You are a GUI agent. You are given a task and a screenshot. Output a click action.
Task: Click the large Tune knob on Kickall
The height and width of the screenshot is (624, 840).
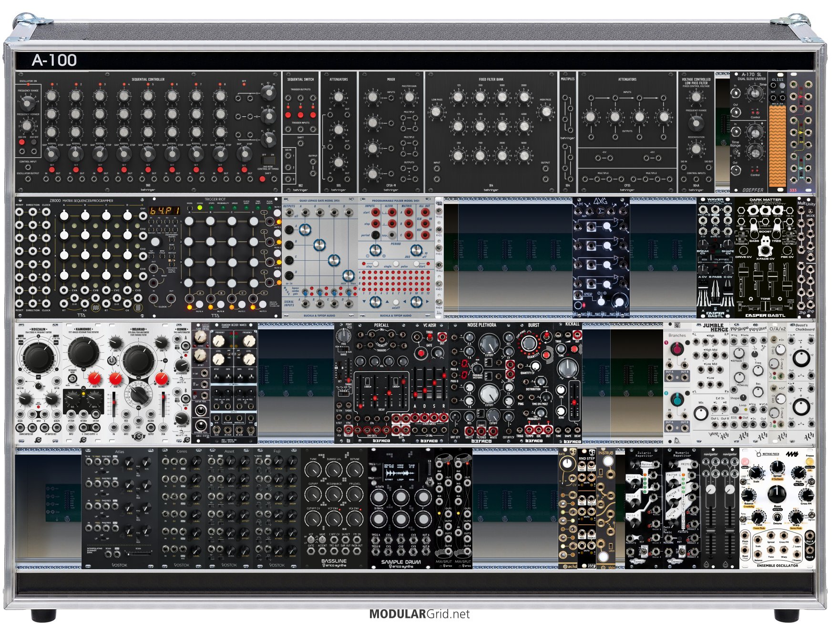point(567,368)
